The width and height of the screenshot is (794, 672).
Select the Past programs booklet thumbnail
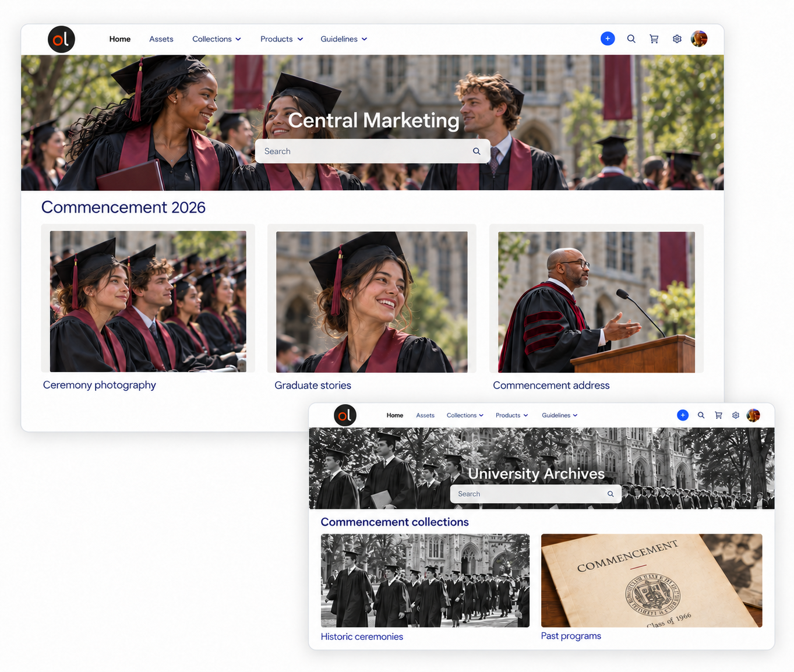click(x=651, y=581)
